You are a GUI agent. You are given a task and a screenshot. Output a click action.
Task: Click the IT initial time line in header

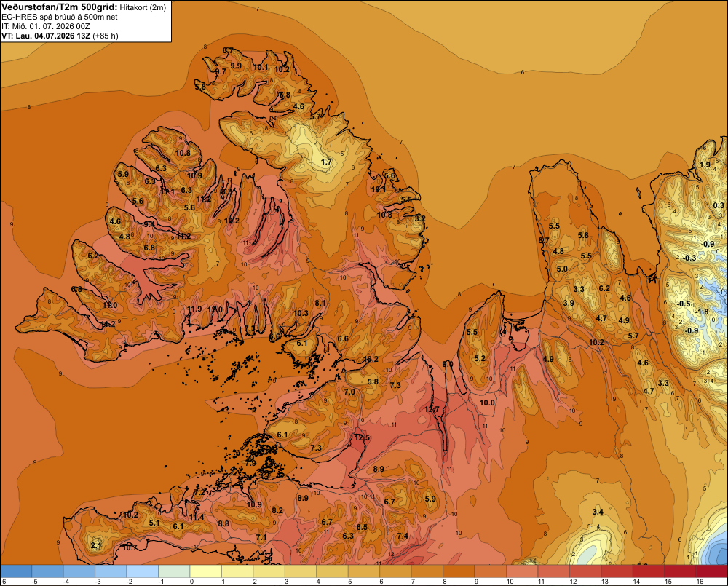point(45,26)
